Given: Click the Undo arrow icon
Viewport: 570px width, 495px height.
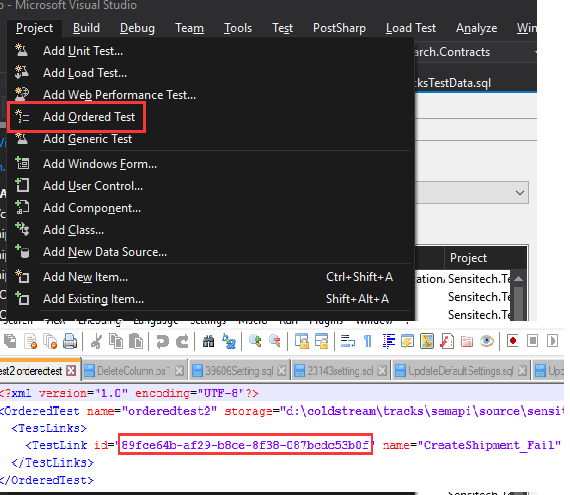Looking at the screenshot, I should point(162,342).
